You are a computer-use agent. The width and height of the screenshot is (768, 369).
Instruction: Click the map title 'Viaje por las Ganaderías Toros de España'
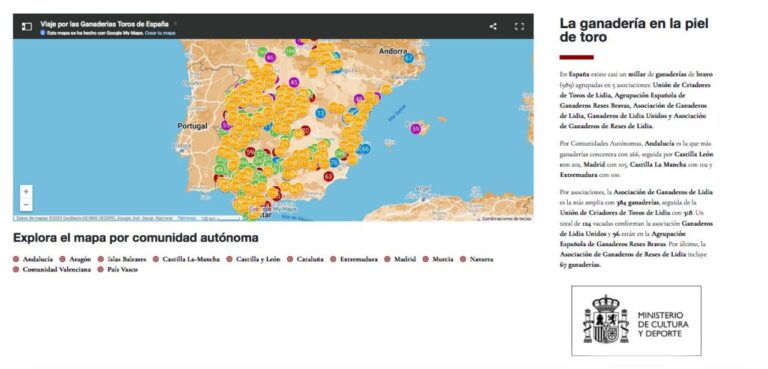[104, 24]
